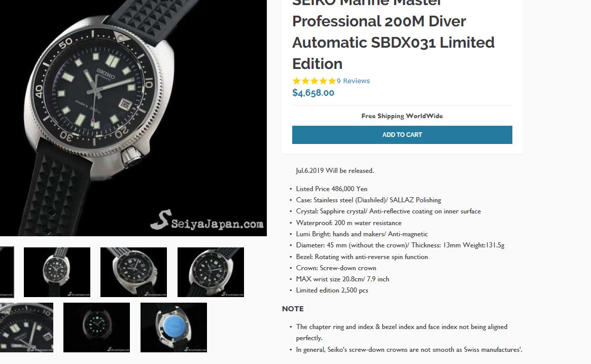The height and width of the screenshot is (364, 591).
Task: Open the 9 Reviews link
Action: [353, 81]
